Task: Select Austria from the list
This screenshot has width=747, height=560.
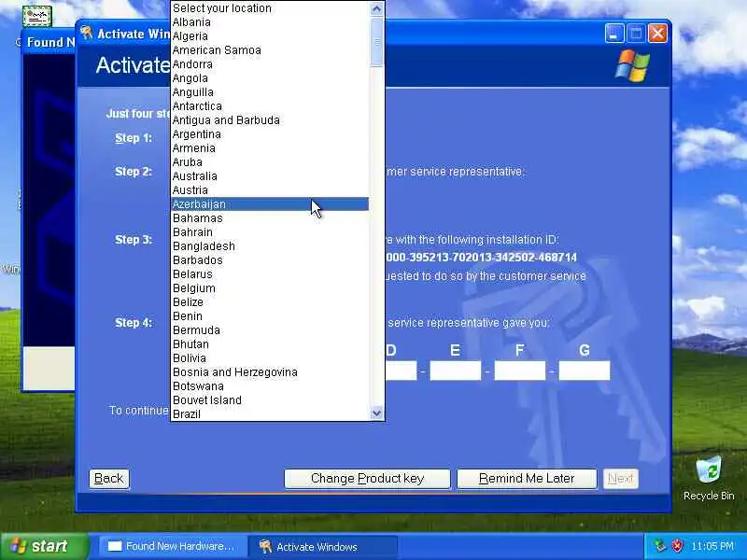Action: pyautogui.click(x=270, y=190)
